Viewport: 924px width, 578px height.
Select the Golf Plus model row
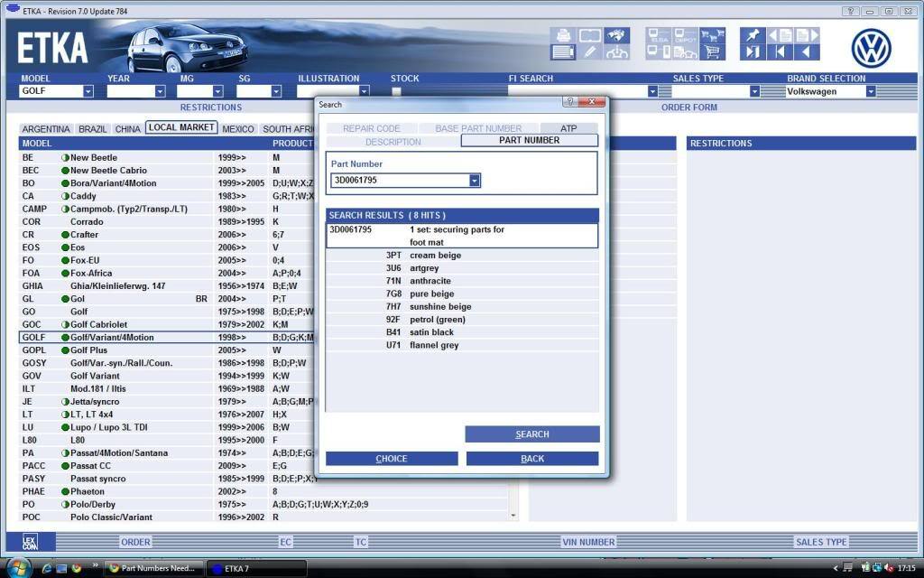coord(168,350)
